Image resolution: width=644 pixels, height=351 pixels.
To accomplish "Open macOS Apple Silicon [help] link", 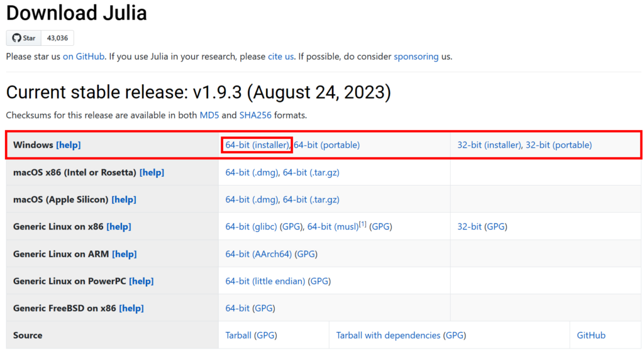I will [124, 199].
